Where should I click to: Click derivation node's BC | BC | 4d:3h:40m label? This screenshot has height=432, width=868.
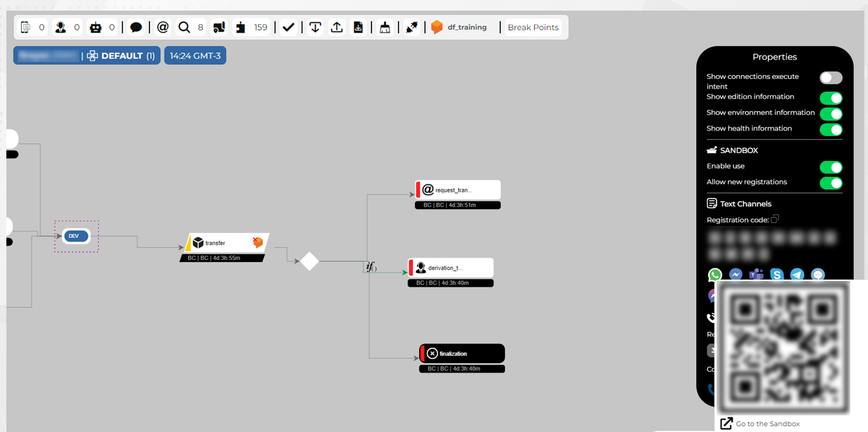450,283
